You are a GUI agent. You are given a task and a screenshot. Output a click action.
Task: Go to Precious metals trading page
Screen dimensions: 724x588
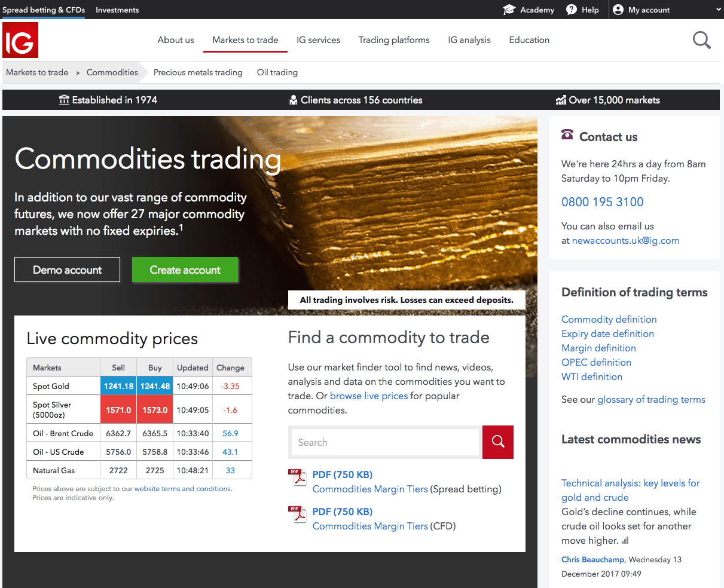click(198, 72)
